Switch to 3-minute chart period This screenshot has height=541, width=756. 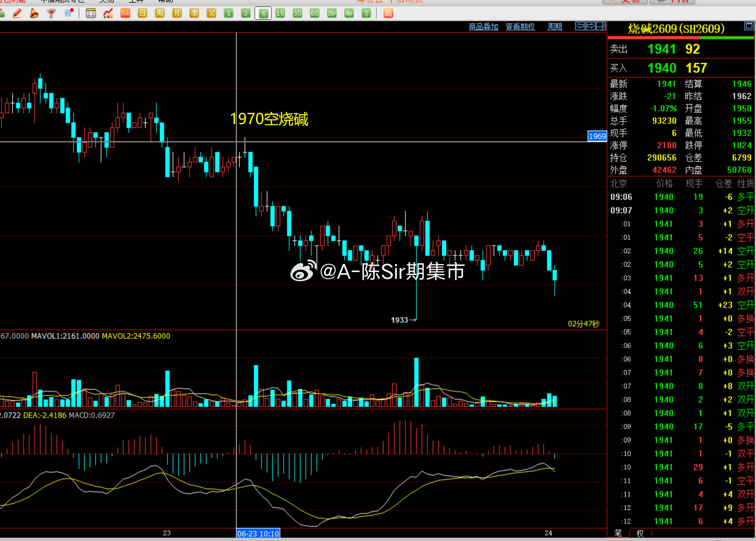[x=246, y=13]
